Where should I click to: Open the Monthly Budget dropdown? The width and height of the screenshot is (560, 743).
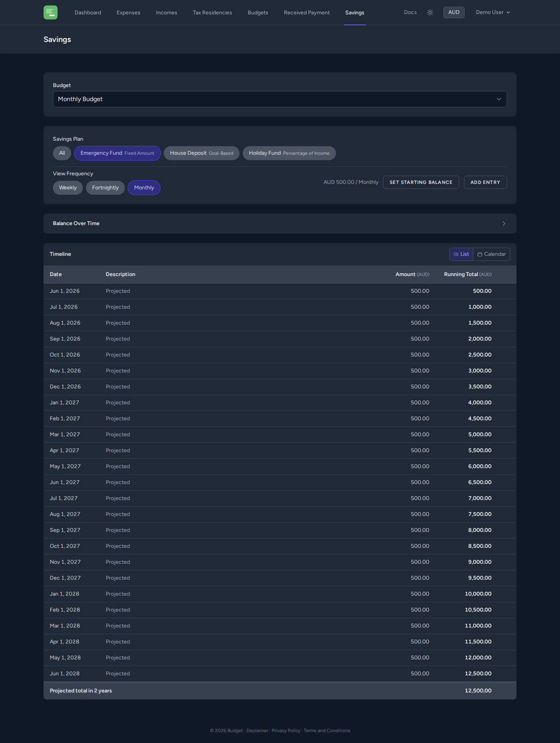click(x=280, y=99)
